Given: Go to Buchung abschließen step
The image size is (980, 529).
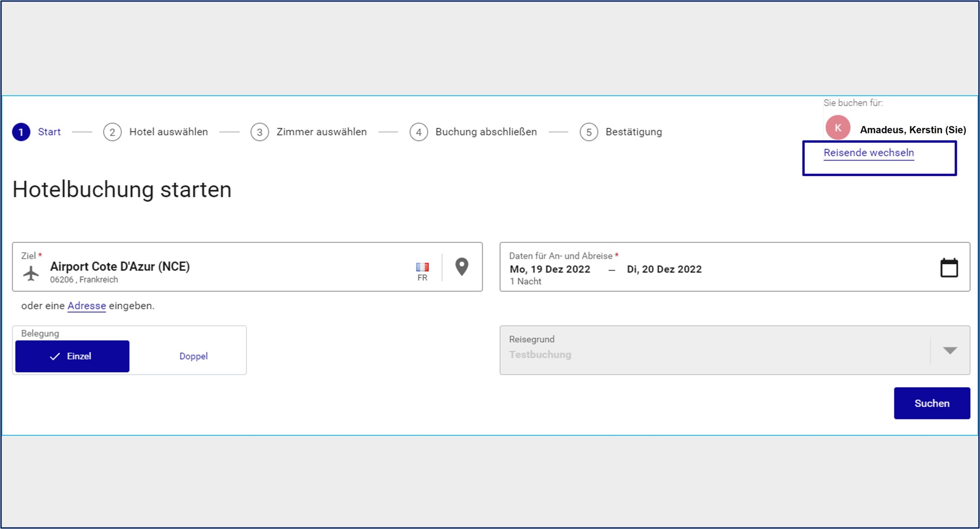Looking at the screenshot, I should pyautogui.click(x=486, y=132).
